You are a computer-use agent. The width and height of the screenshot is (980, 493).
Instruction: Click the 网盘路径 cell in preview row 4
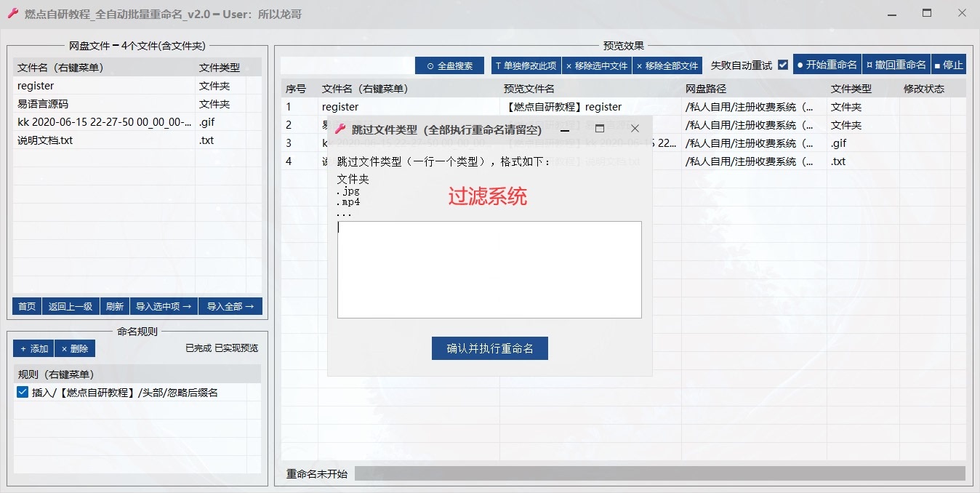point(750,161)
